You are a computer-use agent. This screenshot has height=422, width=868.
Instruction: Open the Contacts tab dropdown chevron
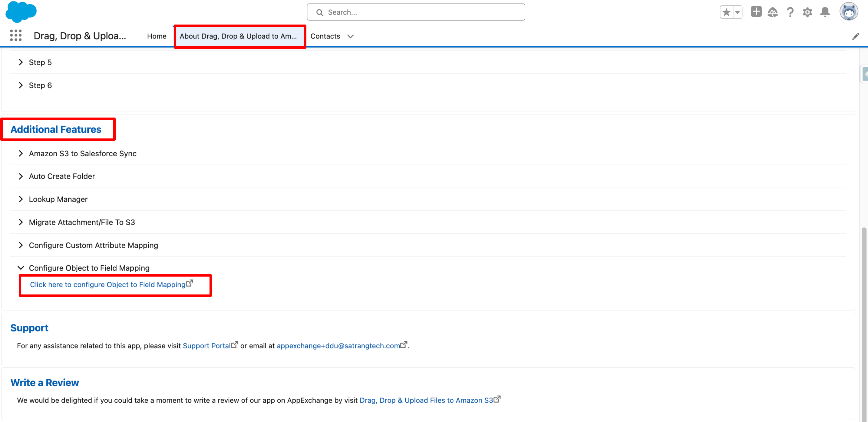click(350, 36)
